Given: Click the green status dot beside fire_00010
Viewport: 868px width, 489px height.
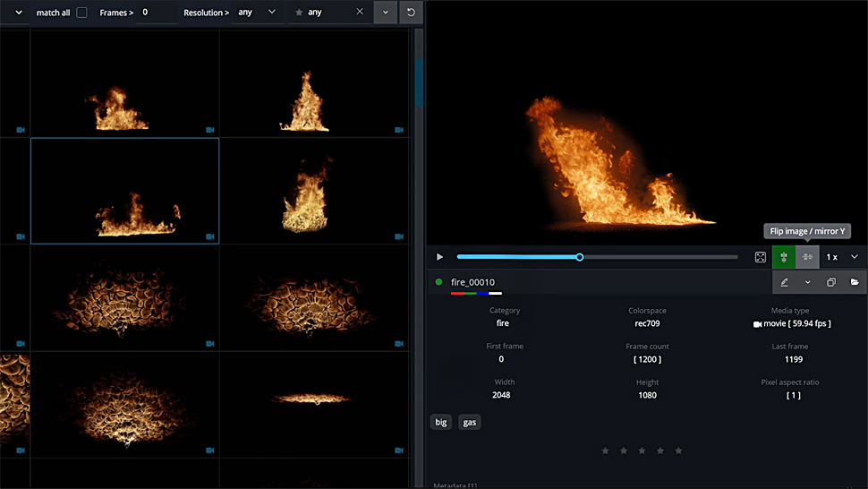Looking at the screenshot, I should 439,282.
